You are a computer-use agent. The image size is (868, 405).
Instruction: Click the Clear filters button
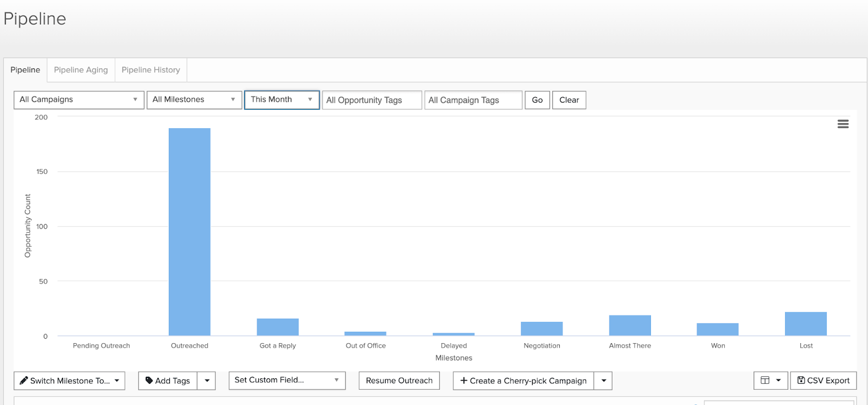point(569,100)
